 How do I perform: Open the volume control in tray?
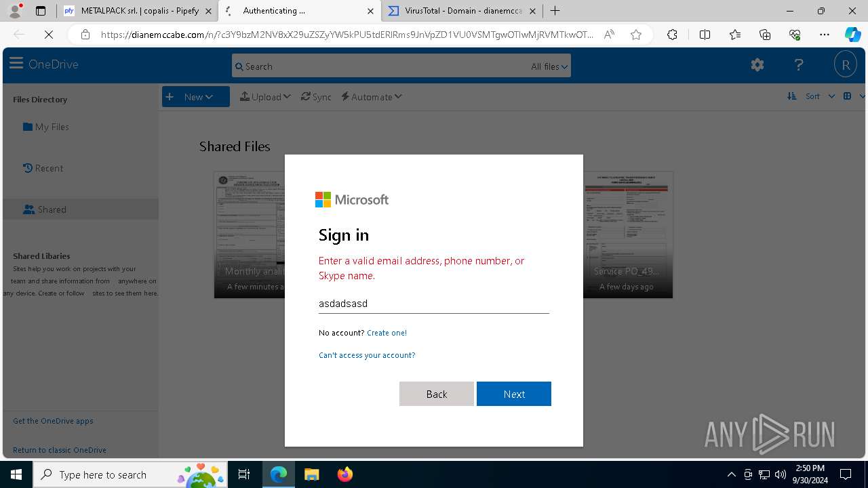coord(781,474)
